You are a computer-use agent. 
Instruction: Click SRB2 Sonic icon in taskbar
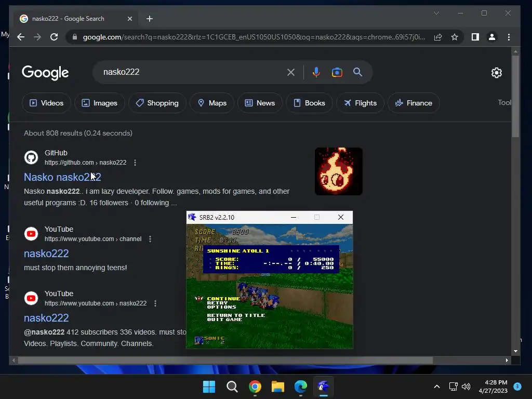click(323, 387)
